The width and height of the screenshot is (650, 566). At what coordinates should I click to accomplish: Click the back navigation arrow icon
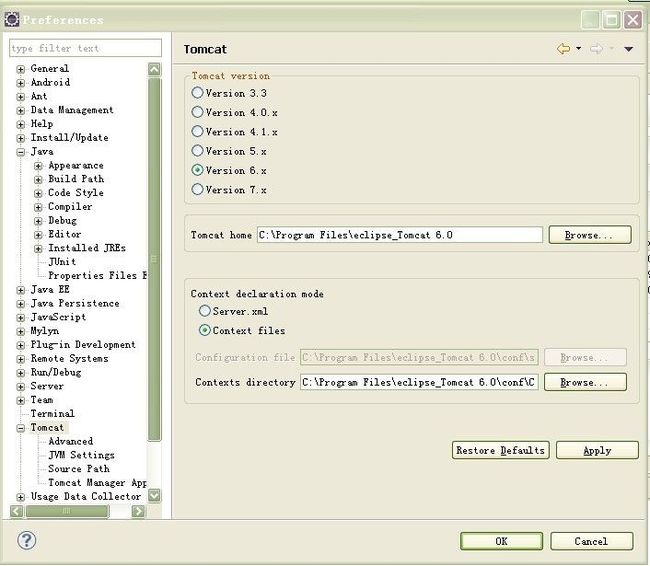(x=563, y=49)
